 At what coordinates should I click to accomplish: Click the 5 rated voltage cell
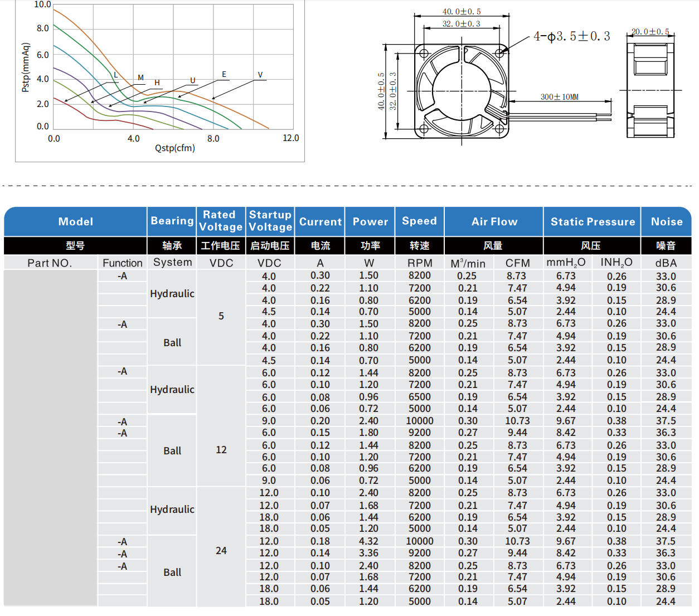221,316
